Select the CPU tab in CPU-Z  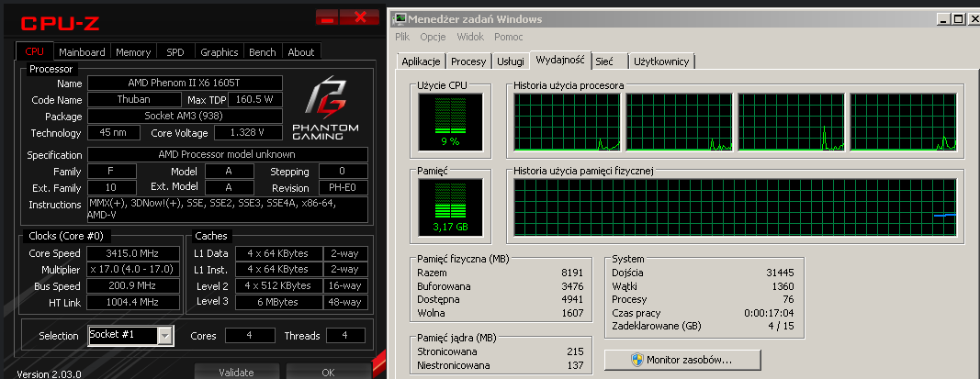point(35,51)
